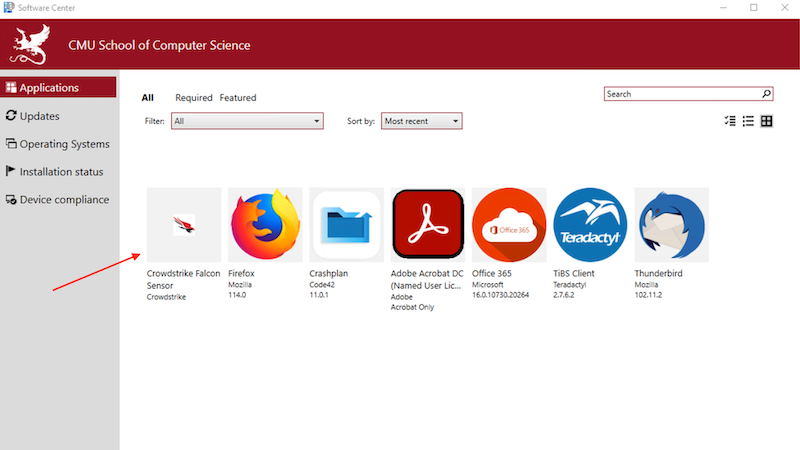
Task: Minimize the Software Center window
Action: tap(723, 7)
